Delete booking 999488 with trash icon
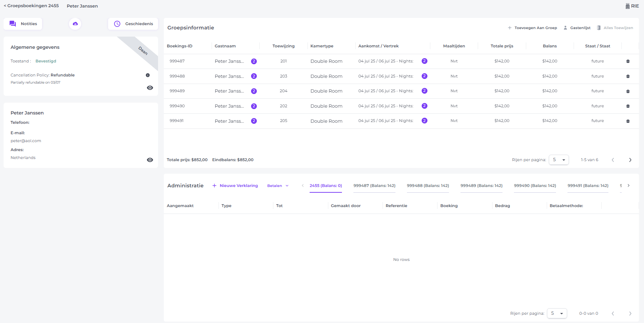The image size is (644, 323). (x=628, y=76)
